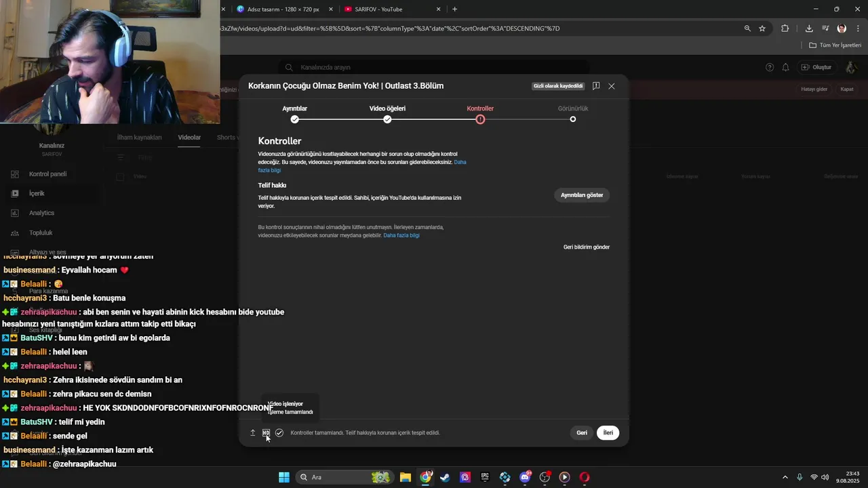The image size is (868, 488).
Task: Click Geri bildirim gönder
Action: 587,247
